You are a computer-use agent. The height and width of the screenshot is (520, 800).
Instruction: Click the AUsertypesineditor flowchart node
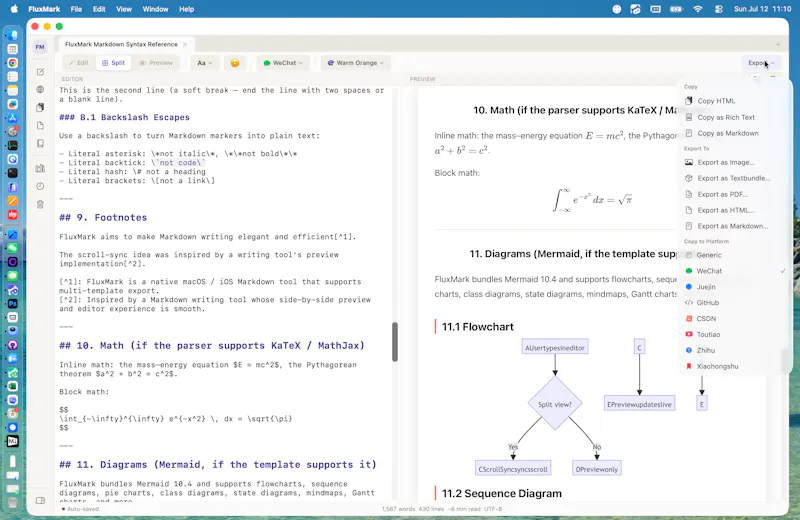(x=555, y=348)
